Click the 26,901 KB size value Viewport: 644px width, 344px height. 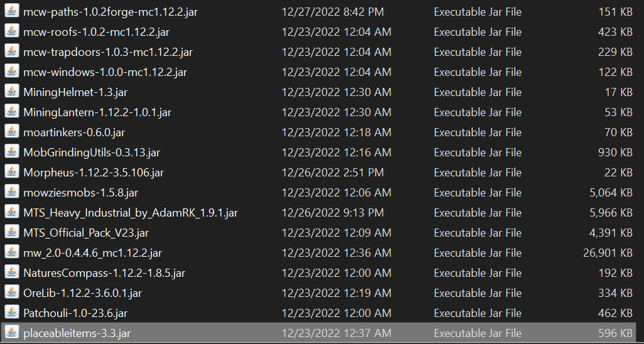pyautogui.click(x=608, y=253)
